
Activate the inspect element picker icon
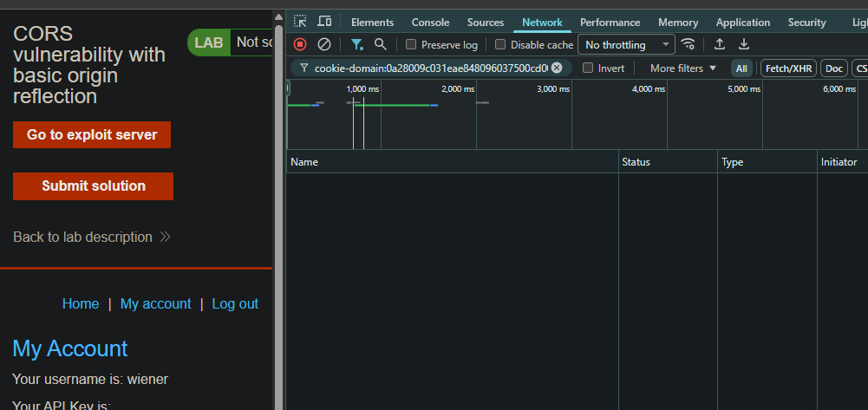(300, 22)
